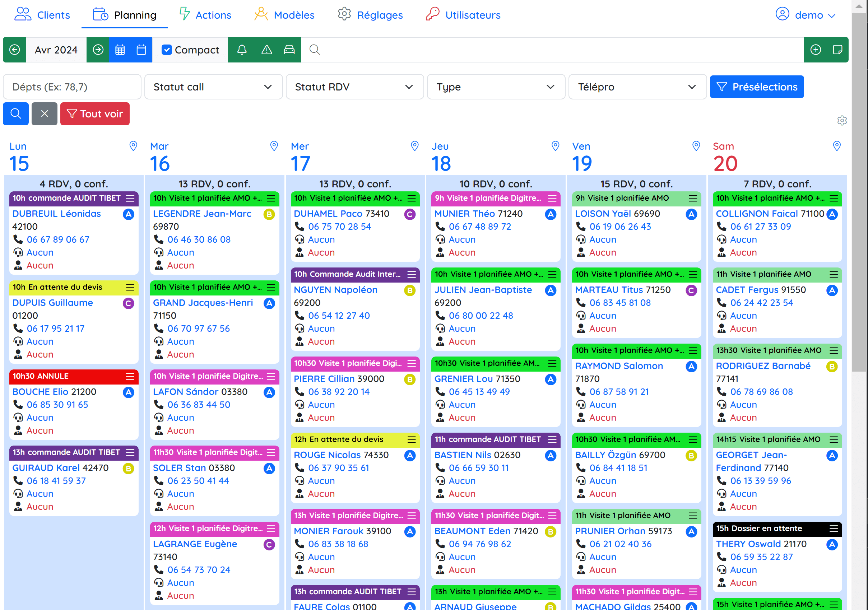Click the red 10h30 ANNULE header

click(x=68, y=376)
